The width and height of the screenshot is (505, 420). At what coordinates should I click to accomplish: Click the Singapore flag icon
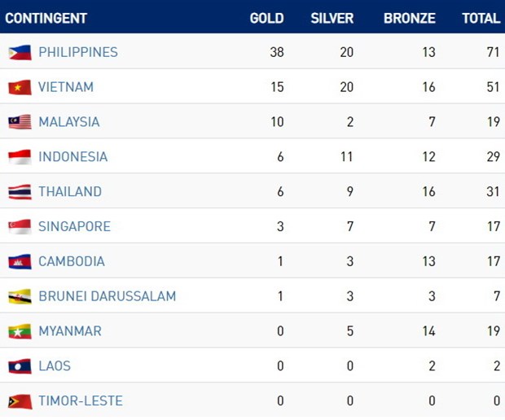(x=20, y=227)
